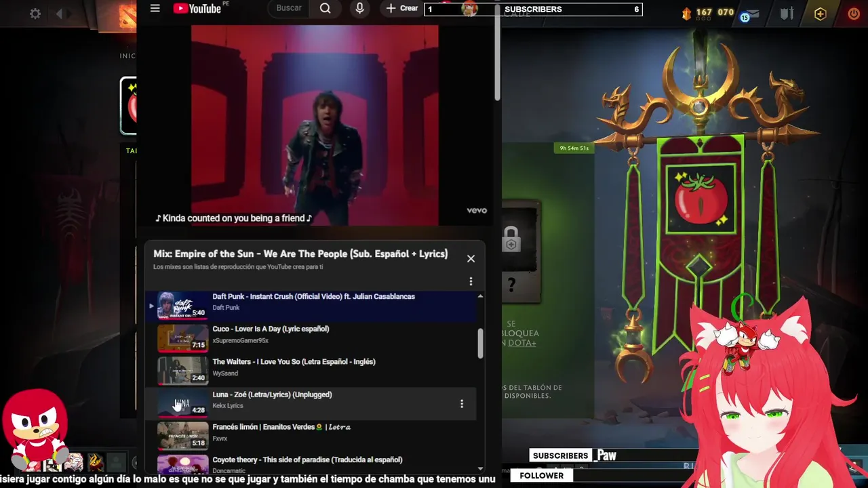Click the mix title We Are The People

[x=300, y=254]
